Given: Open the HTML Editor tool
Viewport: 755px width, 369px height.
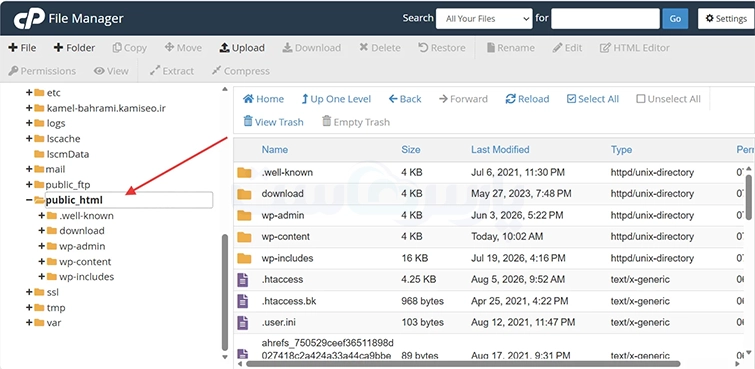Looking at the screenshot, I should click(x=635, y=48).
